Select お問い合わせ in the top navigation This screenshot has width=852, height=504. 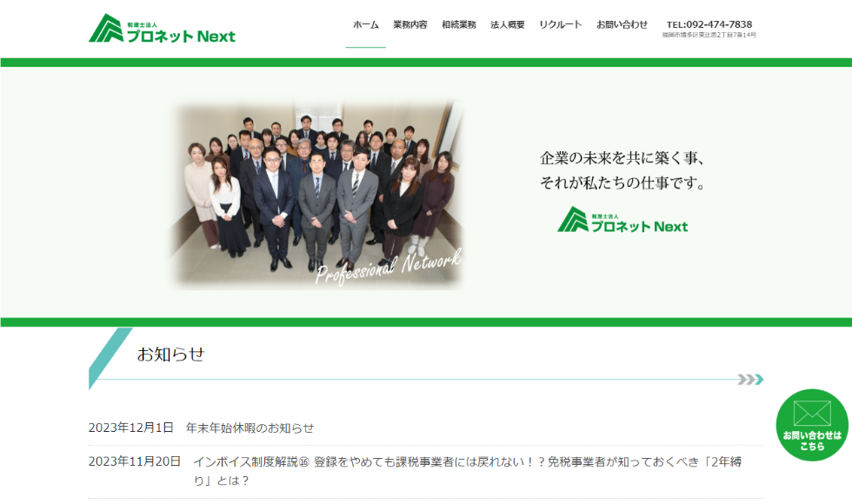point(622,25)
